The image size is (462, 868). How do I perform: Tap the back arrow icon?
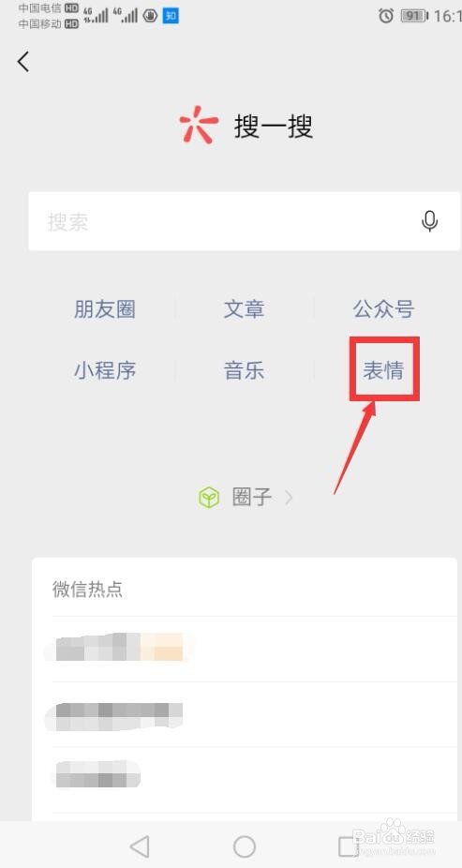pos(23,62)
